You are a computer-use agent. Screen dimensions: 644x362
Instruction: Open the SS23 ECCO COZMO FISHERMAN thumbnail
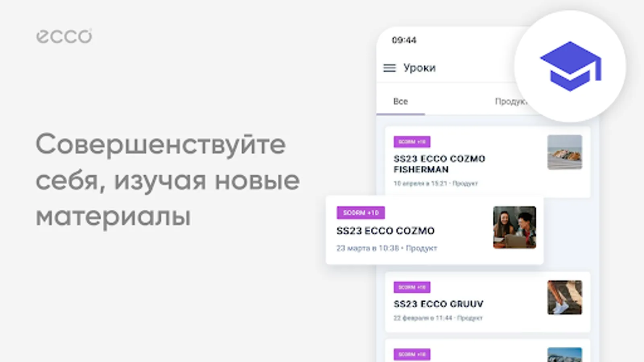[564, 152]
